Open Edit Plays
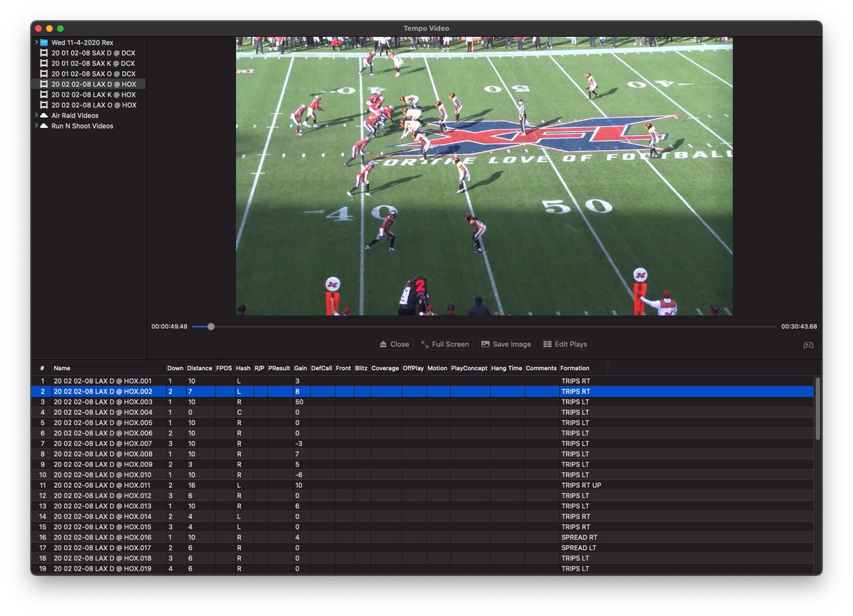Image resolution: width=853 pixels, height=616 pixels. [565, 344]
